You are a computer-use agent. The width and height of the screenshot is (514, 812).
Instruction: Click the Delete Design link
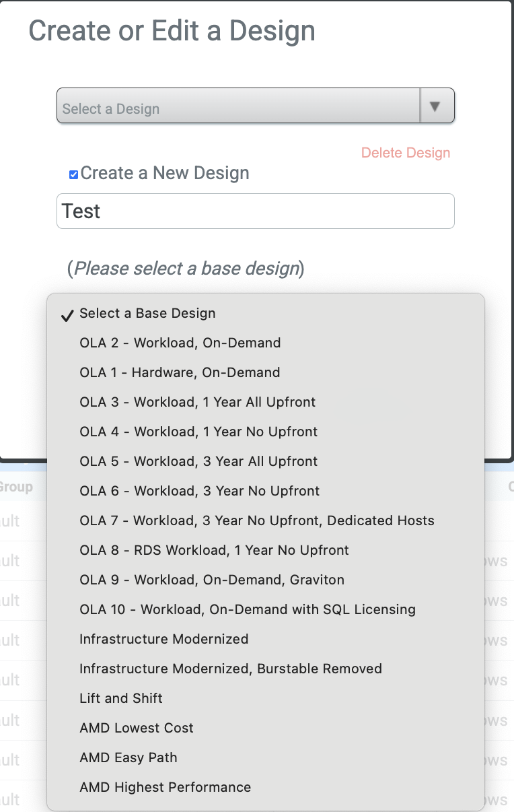point(405,153)
